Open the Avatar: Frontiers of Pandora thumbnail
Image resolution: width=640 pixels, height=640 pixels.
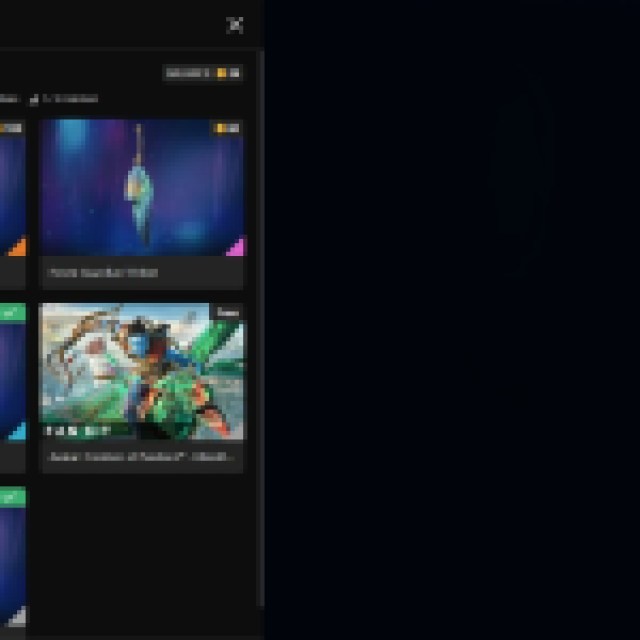click(142, 372)
